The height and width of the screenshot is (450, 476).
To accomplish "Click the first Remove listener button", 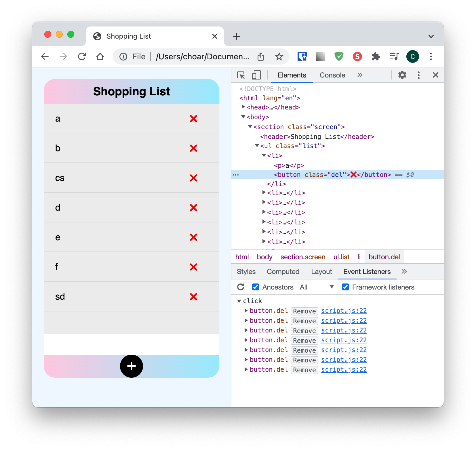I will (304, 311).
